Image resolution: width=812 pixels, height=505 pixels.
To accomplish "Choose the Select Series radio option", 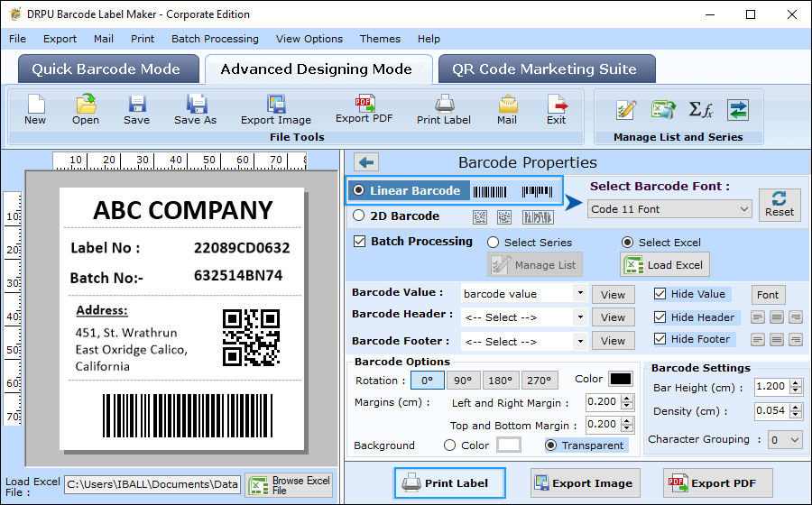I will 493,243.
